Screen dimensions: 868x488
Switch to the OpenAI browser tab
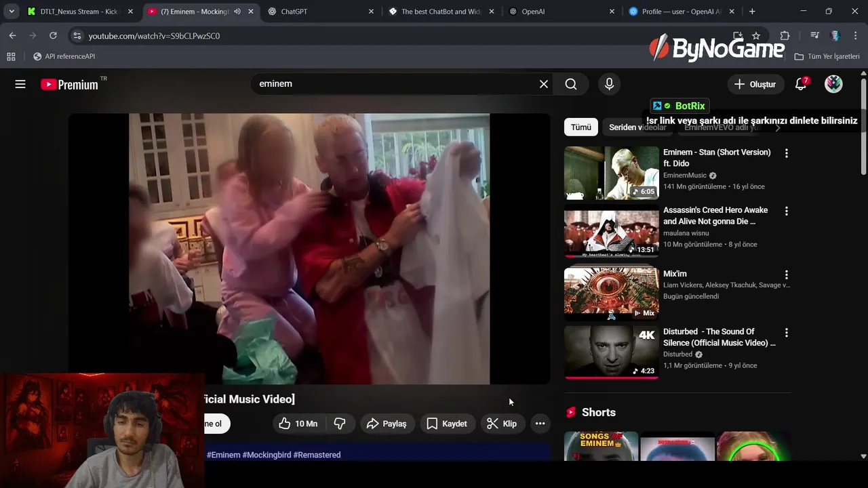tap(559, 12)
